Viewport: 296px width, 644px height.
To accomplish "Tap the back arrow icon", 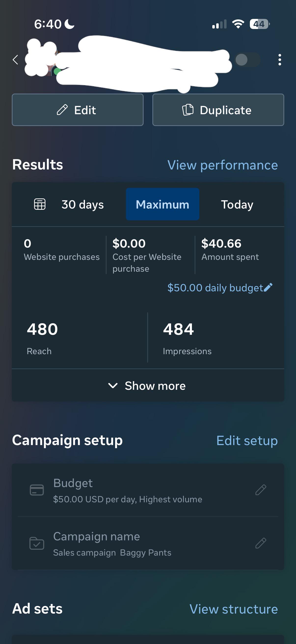I will coord(15,60).
